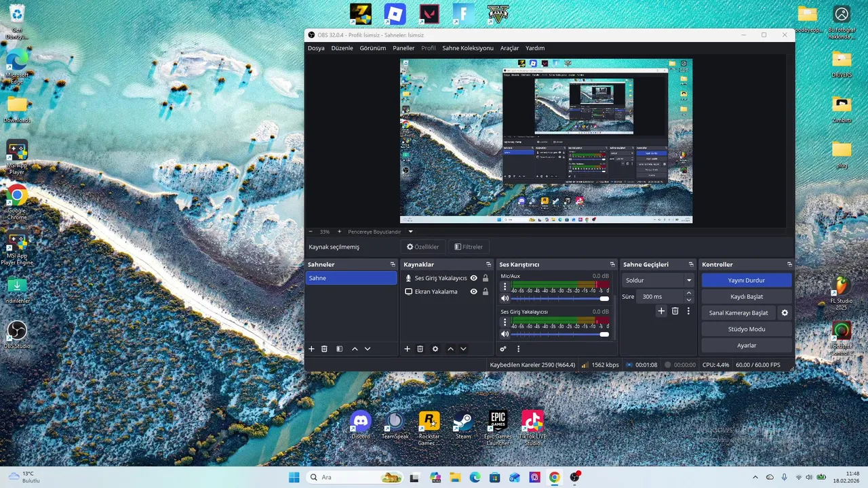Move source down in Kaynaklar panel
The height and width of the screenshot is (488, 868).
pos(463,349)
